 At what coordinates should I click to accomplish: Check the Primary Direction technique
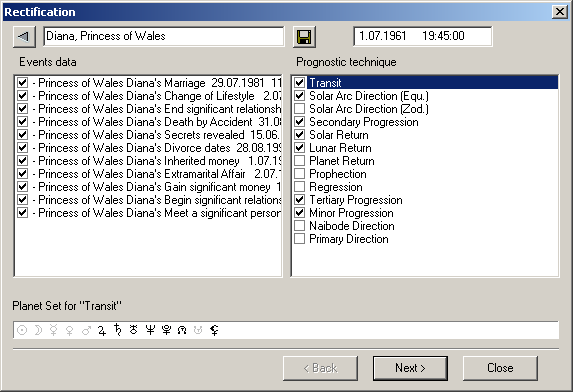click(299, 239)
